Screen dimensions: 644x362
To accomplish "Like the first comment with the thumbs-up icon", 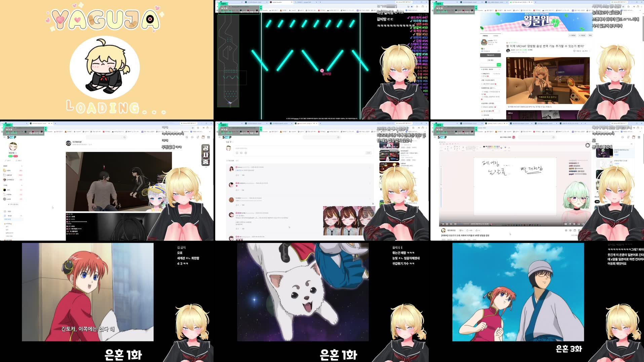I will [237, 175].
